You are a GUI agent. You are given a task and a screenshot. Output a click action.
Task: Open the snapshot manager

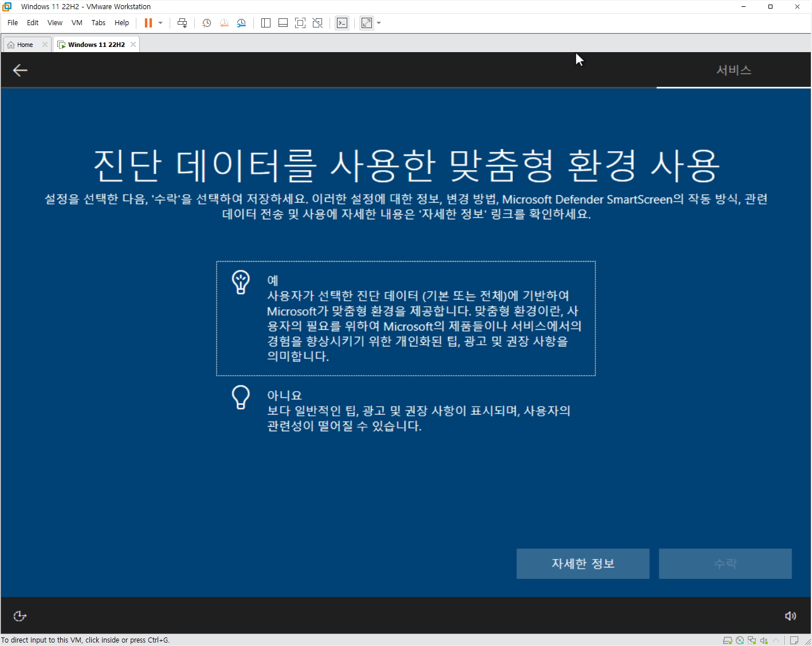click(241, 23)
